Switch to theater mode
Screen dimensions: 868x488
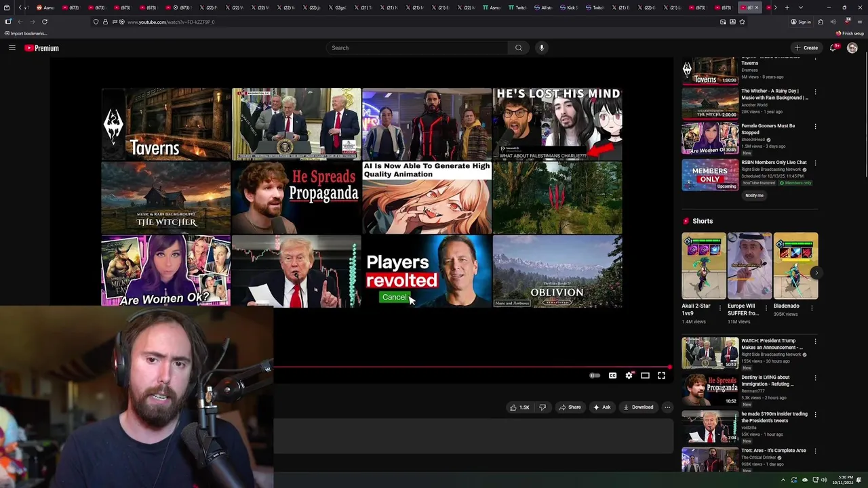645,375
